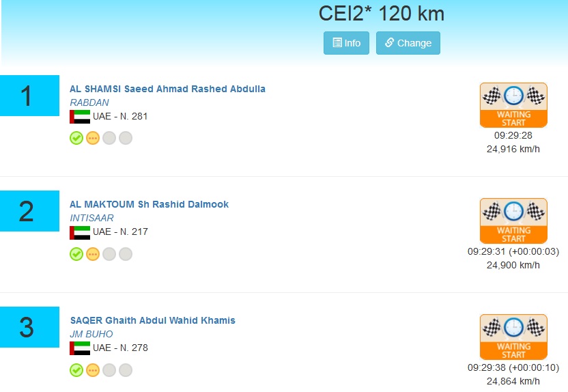Click the Waiting Start icon for JM BUHO
568x392 pixels.
pos(513,337)
